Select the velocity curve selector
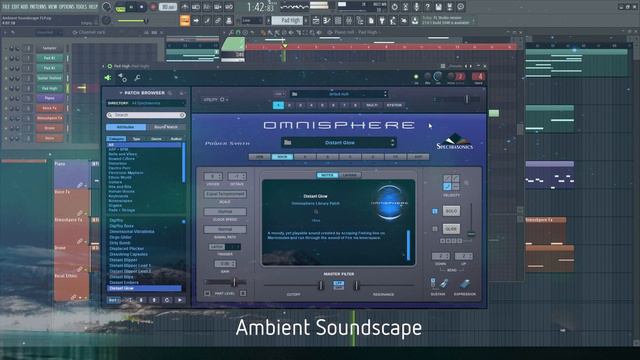Image resolution: width=640 pixels, height=360 pixels. pyautogui.click(x=451, y=182)
